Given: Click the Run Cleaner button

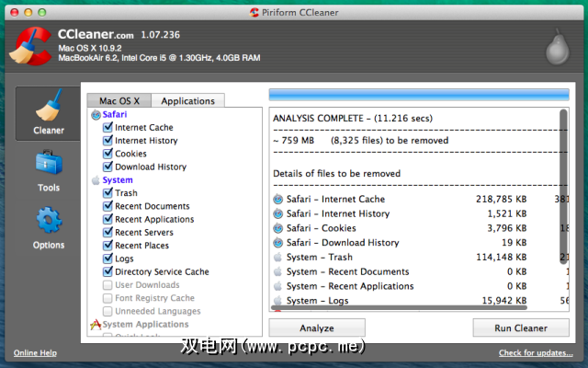Looking at the screenshot, I should tap(521, 328).
